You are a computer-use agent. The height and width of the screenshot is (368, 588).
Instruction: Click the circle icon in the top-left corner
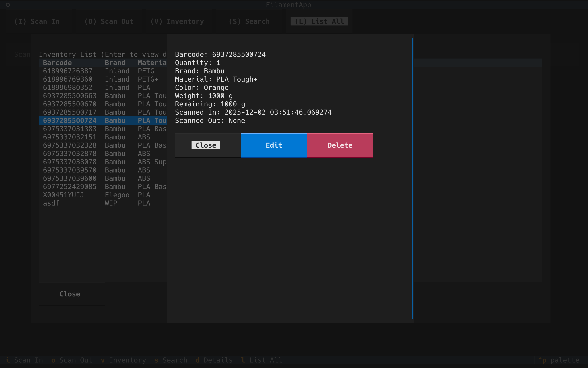click(x=8, y=5)
